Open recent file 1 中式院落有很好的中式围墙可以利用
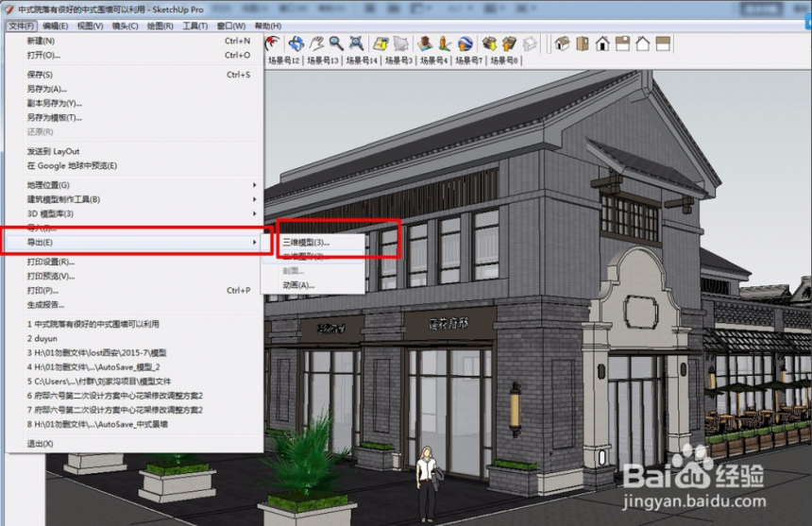 coord(134,324)
